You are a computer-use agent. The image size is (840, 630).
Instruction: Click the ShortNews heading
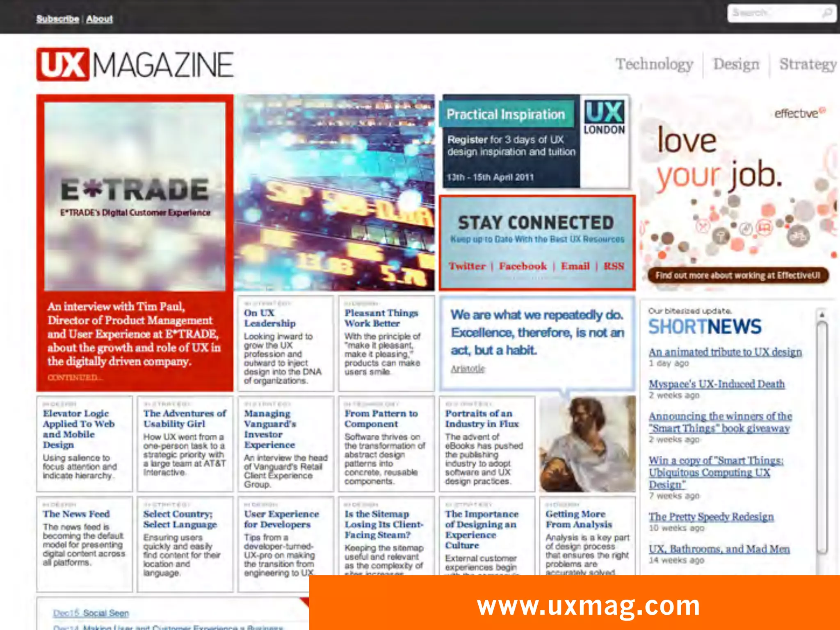pos(705,327)
